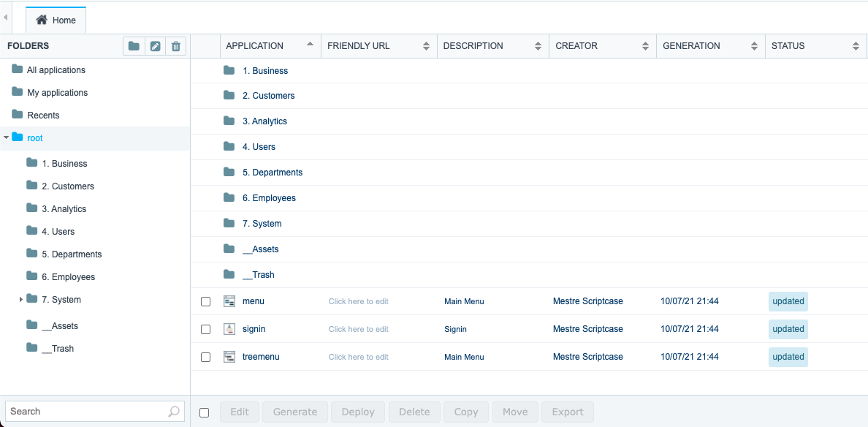Click the treemenu application icon
868x427 pixels.
coord(229,357)
